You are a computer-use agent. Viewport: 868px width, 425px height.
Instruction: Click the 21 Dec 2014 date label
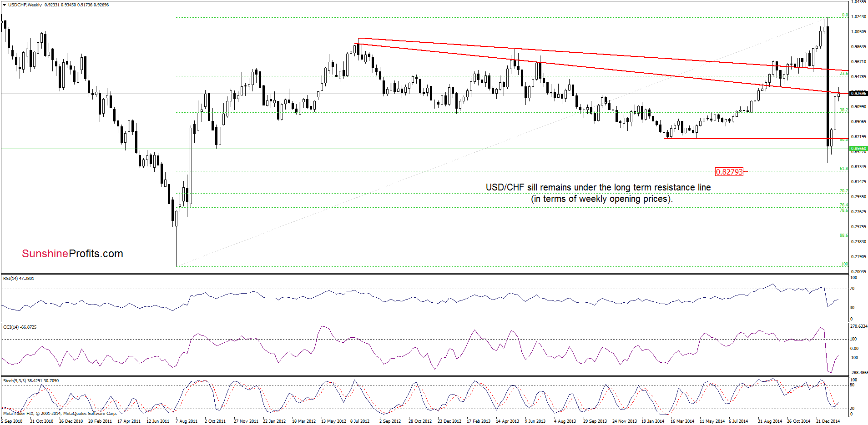click(828, 421)
